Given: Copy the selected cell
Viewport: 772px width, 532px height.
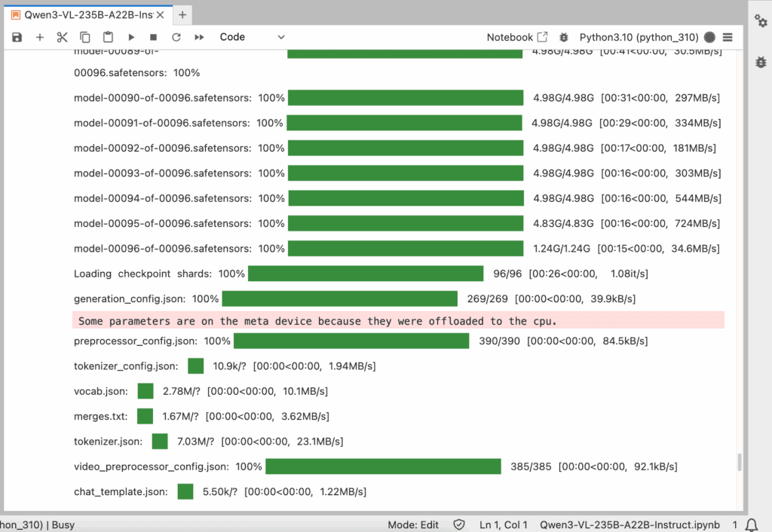Looking at the screenshot, I should [85, 37].
